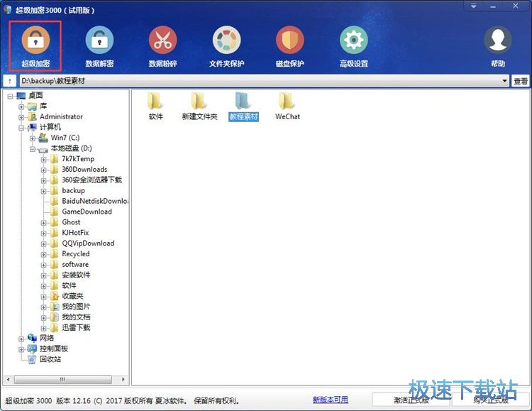This screenshot has width=532, height=411.
Task: Click the 购买正式版 button
Action: coord(491,400)
